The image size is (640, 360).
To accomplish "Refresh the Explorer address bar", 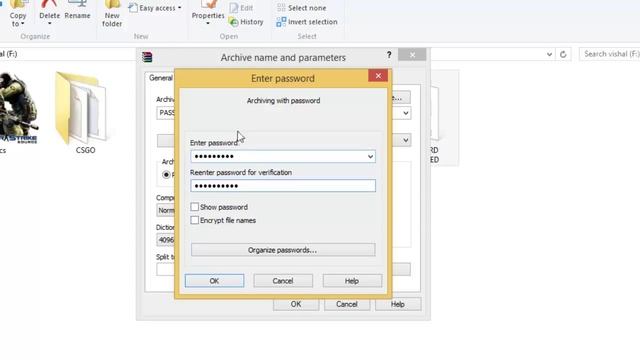I will pos(563,54).
